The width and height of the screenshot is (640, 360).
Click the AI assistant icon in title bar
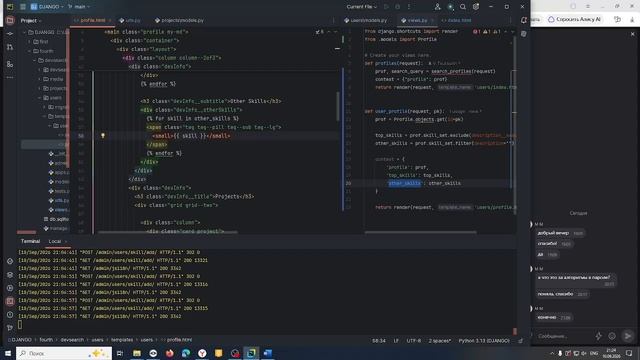click(450, 7)
